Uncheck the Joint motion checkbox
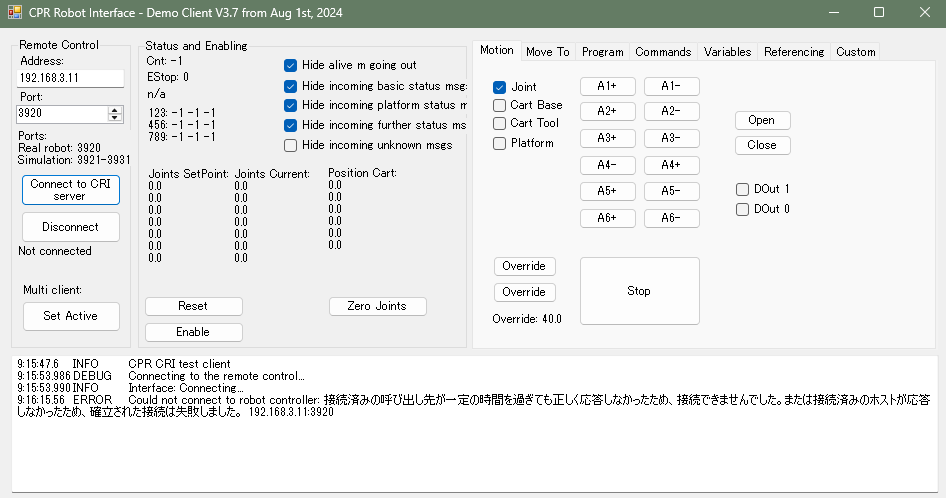The width and height of the screenshot is (946, 498). click(x=500, y=87)
